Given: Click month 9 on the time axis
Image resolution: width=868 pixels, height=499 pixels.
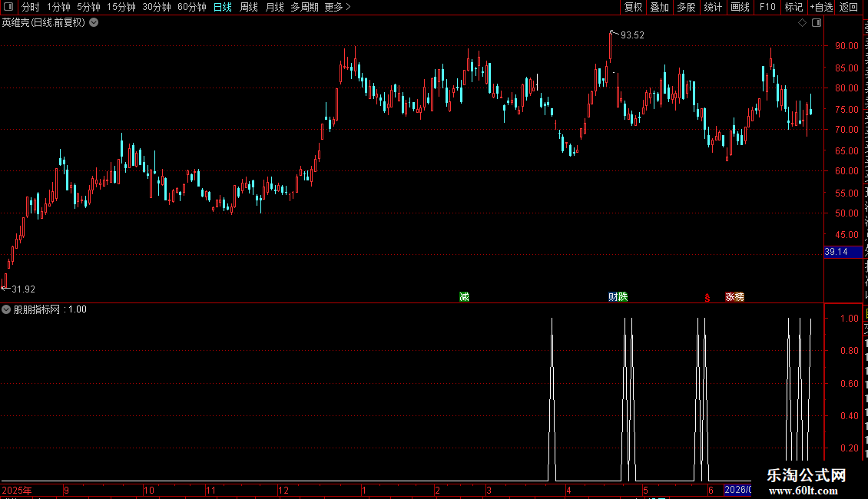Looking at the screenshot, I should tap(66, 490).
